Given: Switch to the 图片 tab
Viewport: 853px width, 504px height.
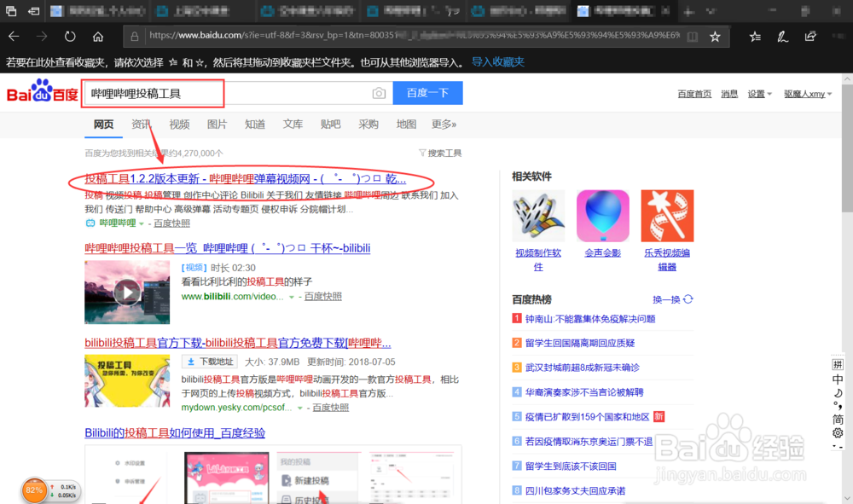Looking at the screenshot, I should 217,125.
